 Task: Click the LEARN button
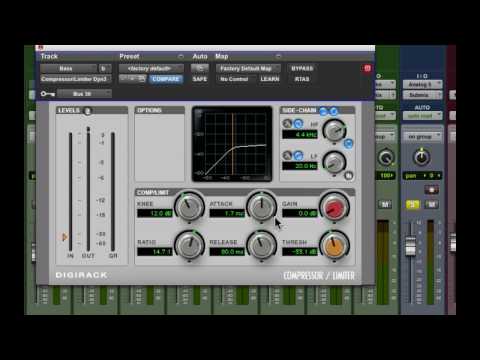click(x=270, y=79)
